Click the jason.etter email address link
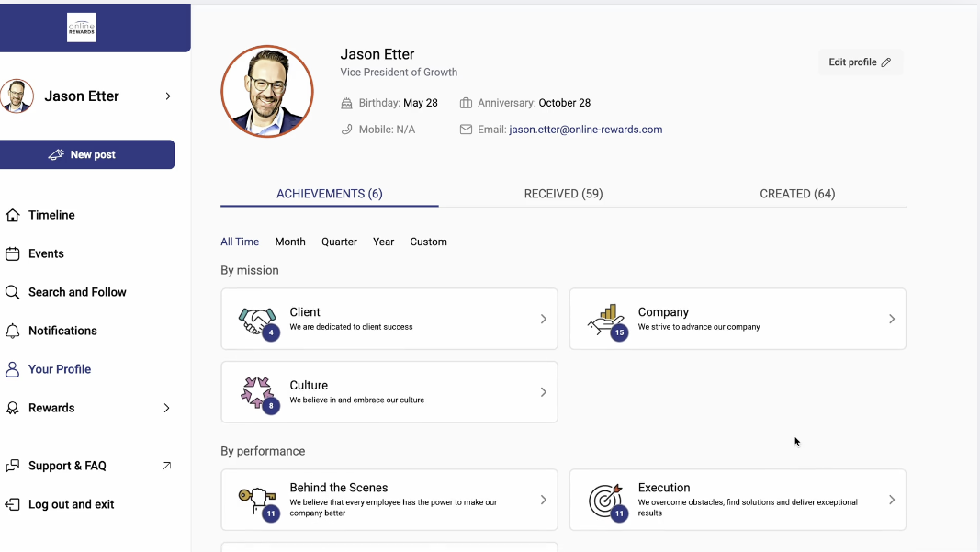The height and width of the screenshot is (552, 980). (585, 130)
